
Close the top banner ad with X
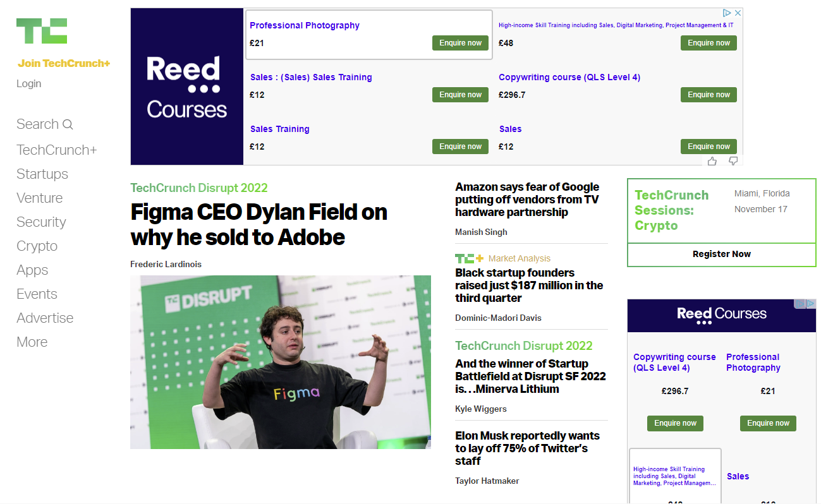[x=738, y=13]
